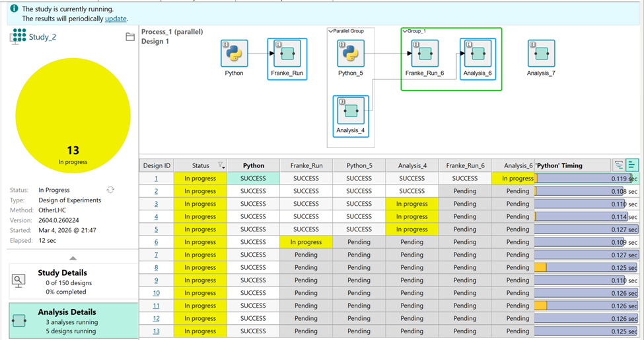
Task: Click the OtherLHC method value
Action: coord(52,210)
